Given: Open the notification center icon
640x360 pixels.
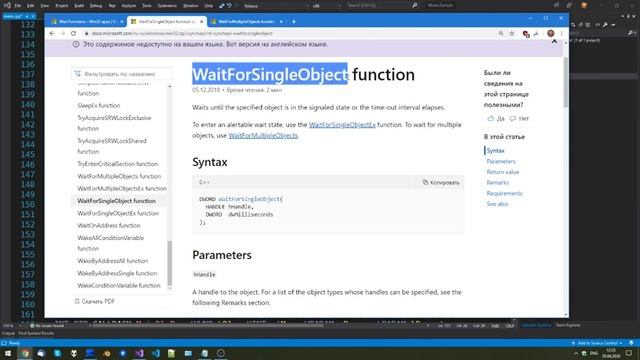Looking at the screenshot, I should 629,353.
